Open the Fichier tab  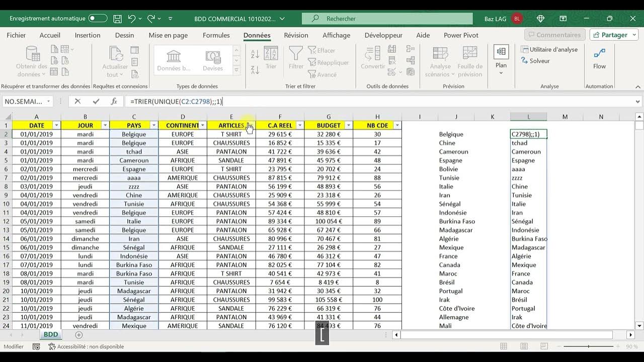pos(16,35)
